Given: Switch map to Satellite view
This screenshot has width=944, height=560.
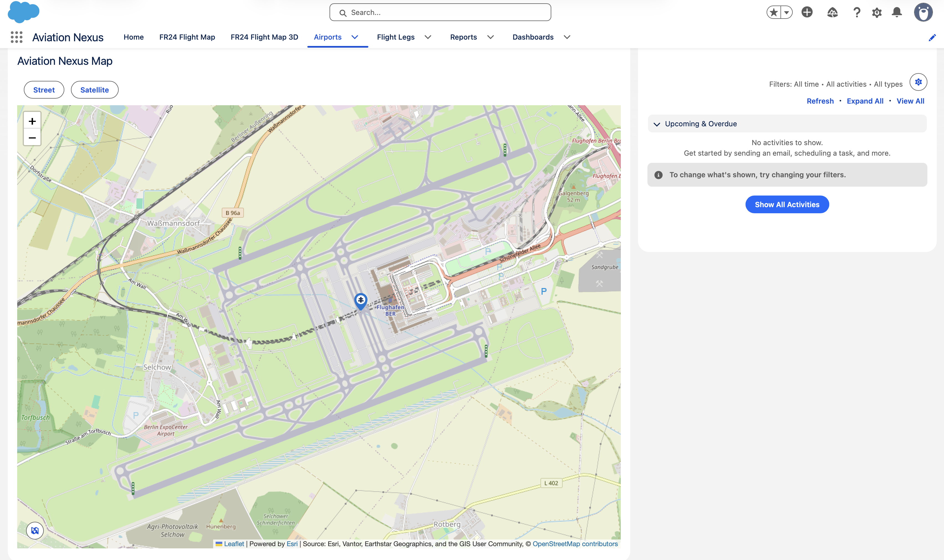Looking at the screenshot, I should pos(95,90).
